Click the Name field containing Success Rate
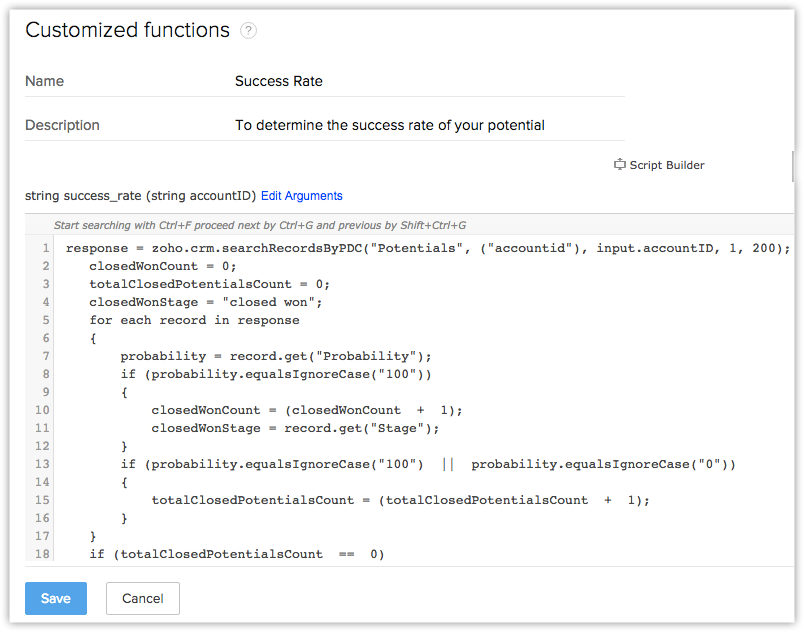This screenshot has width=804, height=632. coord(279,81)
